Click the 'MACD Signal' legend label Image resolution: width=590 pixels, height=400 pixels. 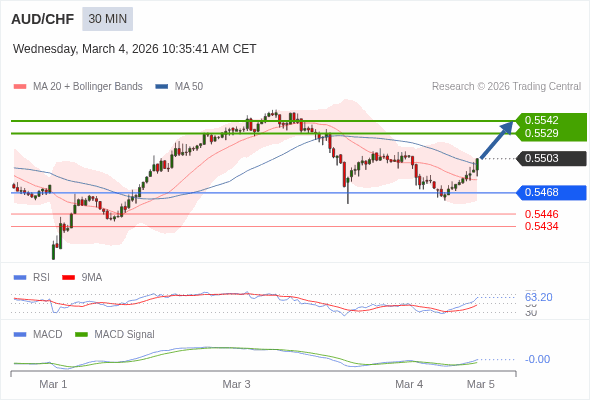point(125,335)
